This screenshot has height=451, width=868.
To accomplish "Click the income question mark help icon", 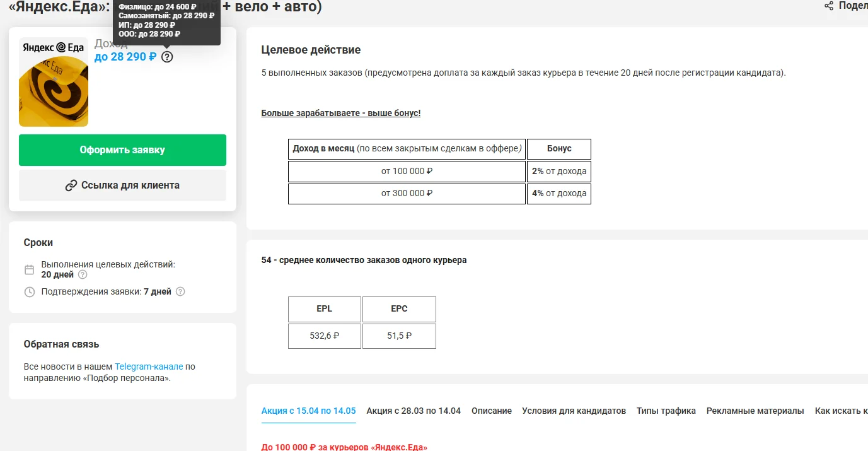I will pyautogui.click(x=166, y=57).
